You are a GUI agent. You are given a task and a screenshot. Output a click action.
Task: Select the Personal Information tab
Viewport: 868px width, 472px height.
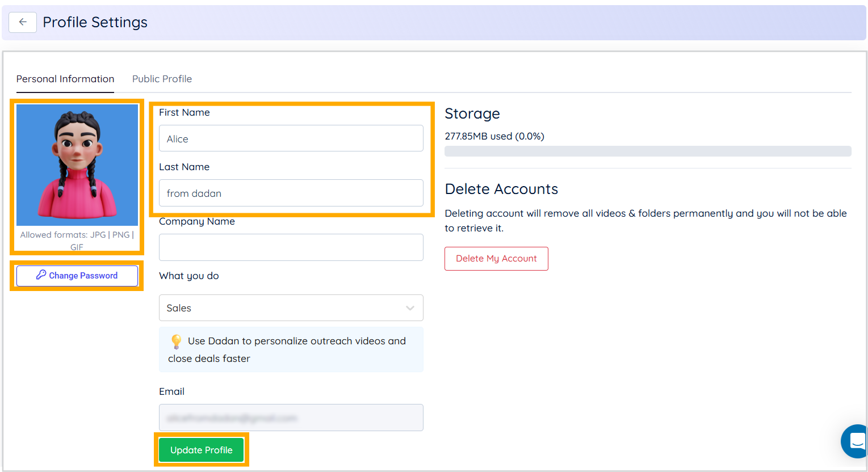click(65, 78)
